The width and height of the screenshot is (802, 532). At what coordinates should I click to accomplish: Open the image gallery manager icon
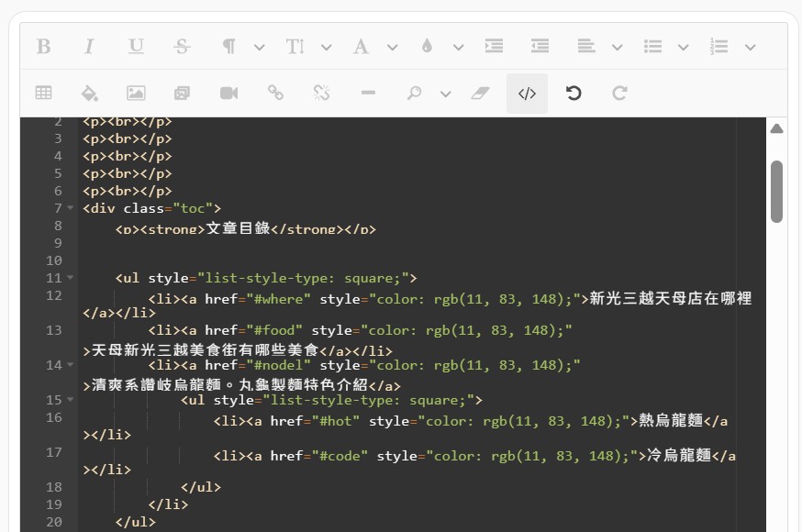click(x=182, y=93)
